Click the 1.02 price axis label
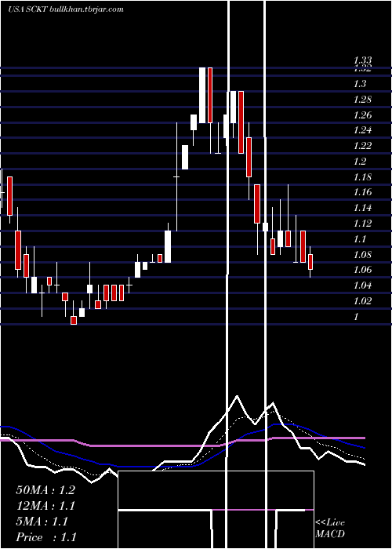Screen dimensions: 392x549 pos(362,300)
